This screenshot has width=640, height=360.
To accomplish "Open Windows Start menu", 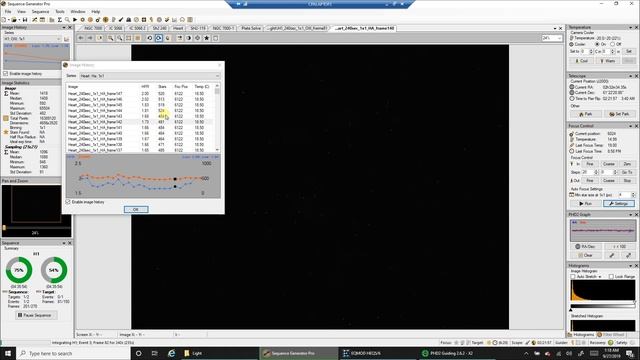I will [8, 353].
